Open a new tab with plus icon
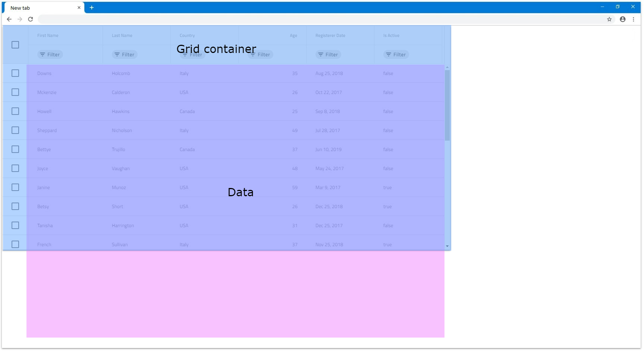 click(x=91, y=8)
